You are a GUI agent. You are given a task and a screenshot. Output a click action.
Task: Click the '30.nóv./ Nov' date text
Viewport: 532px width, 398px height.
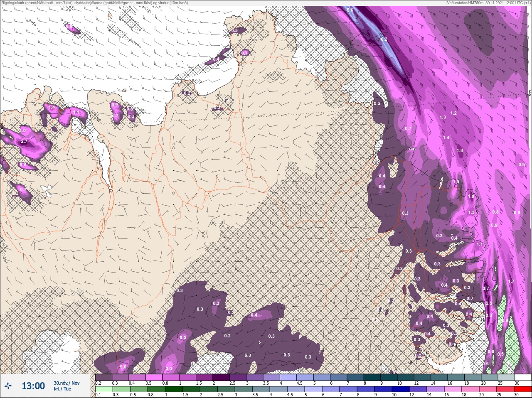point(66,383)
